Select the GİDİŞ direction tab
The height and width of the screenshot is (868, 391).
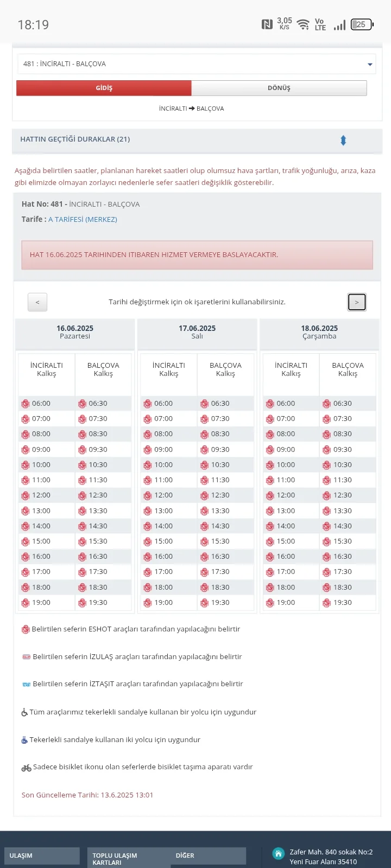(x=104, y=88)
